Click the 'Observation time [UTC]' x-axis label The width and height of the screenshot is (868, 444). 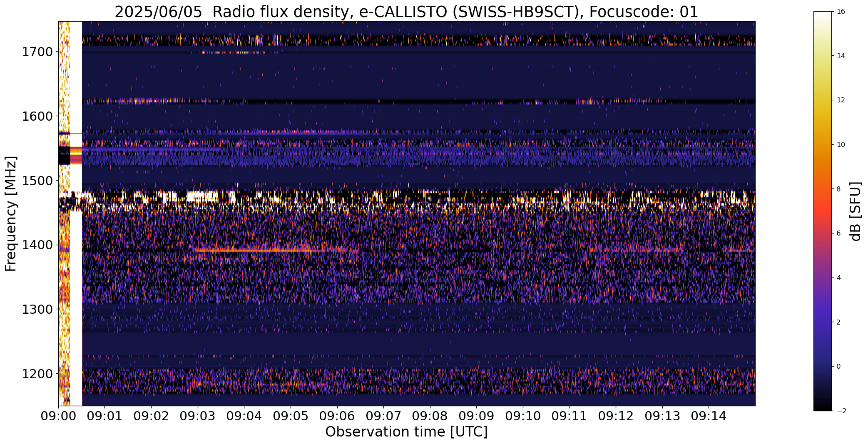(406, 432)
